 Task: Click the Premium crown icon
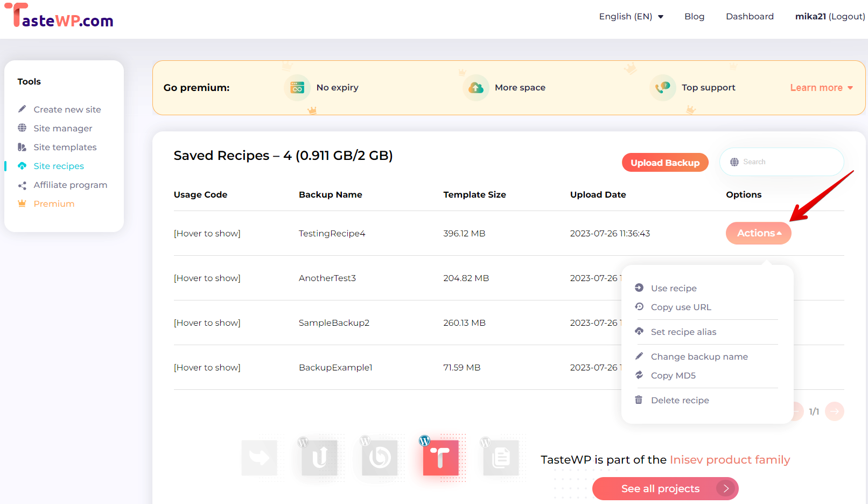22,204
